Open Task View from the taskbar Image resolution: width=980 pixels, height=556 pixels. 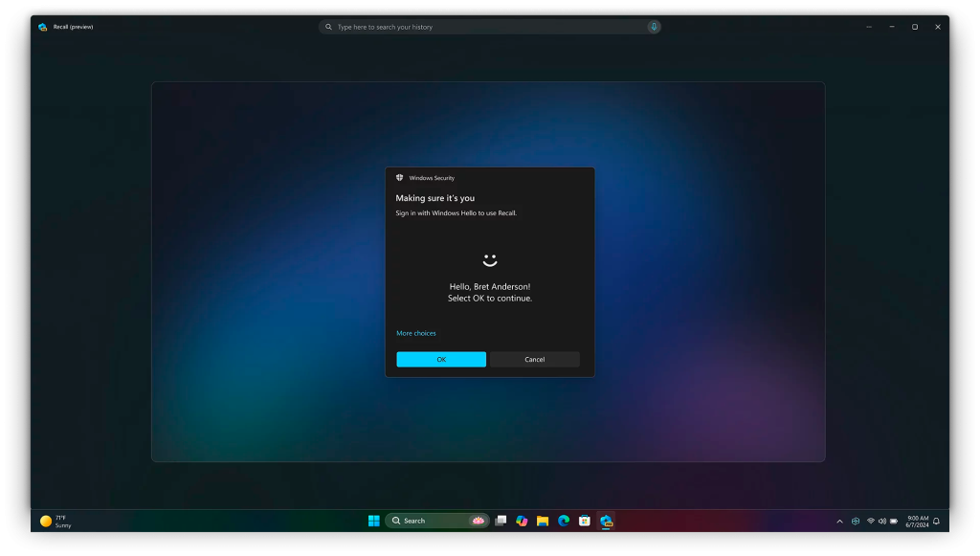[x=501, y=521]
